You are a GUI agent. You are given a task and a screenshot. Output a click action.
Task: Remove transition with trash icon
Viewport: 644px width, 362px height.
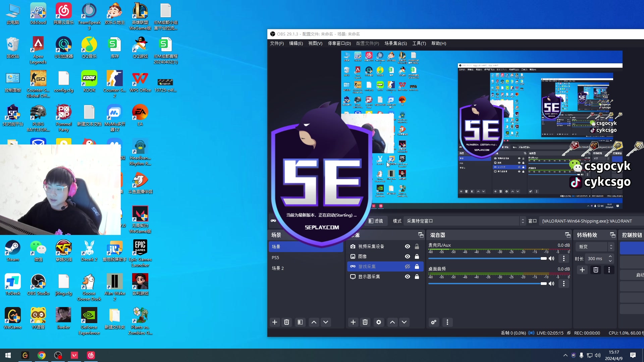(596, 270)
